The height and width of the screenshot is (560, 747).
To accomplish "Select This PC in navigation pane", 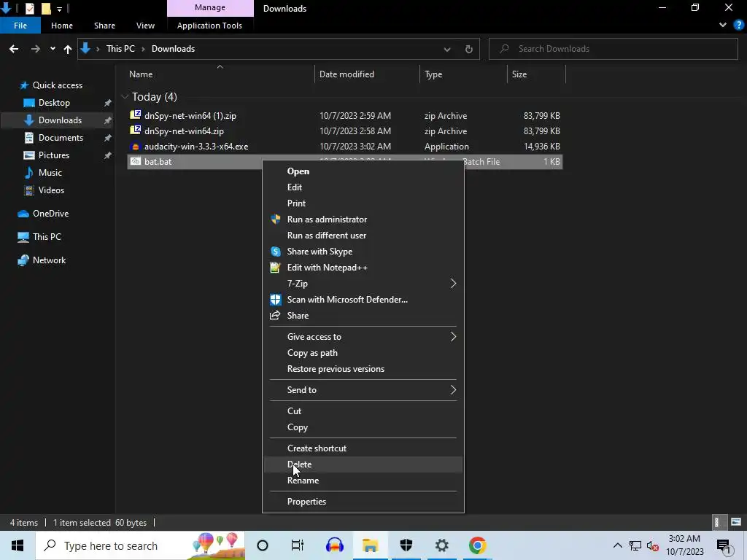I will click(x=47, y=237).
